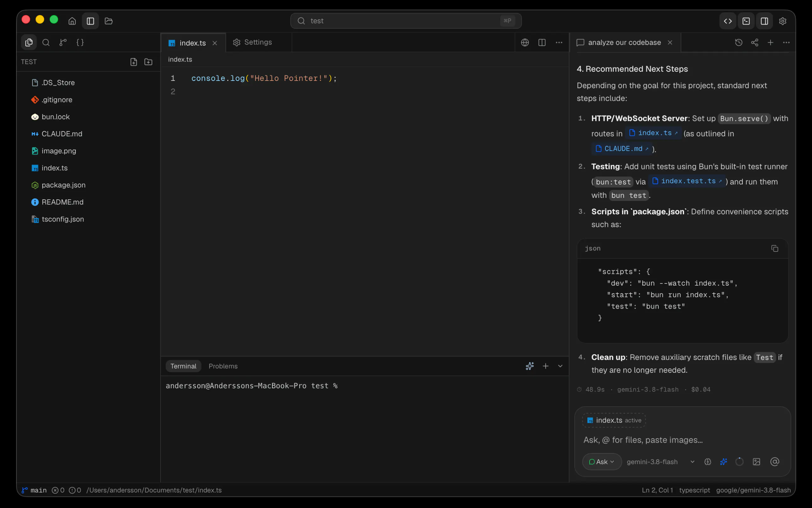
Task: Select the file explorer icon
Action: point(29,42)
